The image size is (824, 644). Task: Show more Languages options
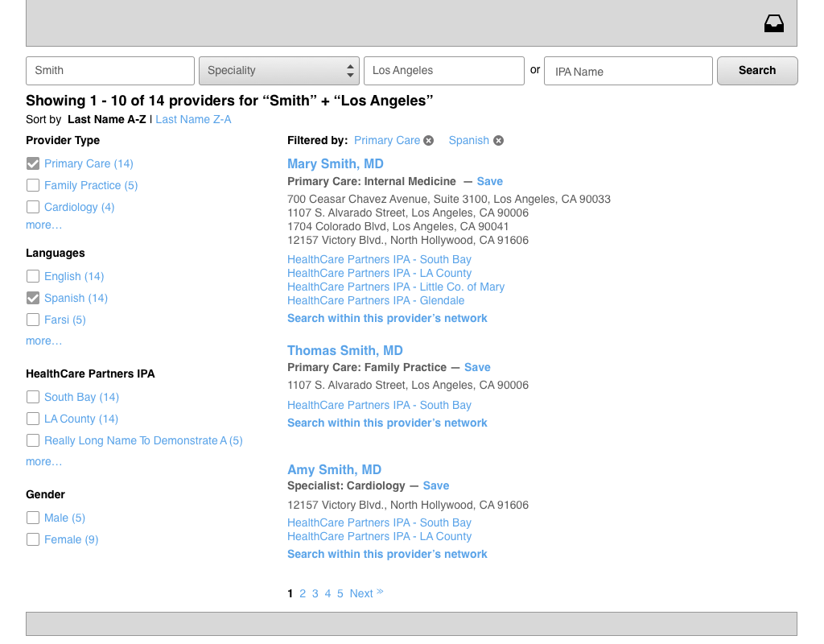(43, 341)
